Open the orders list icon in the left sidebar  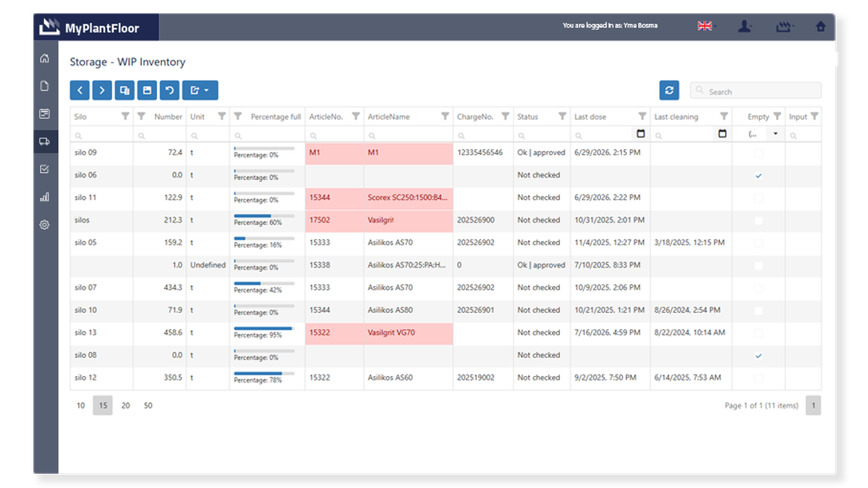45,114
